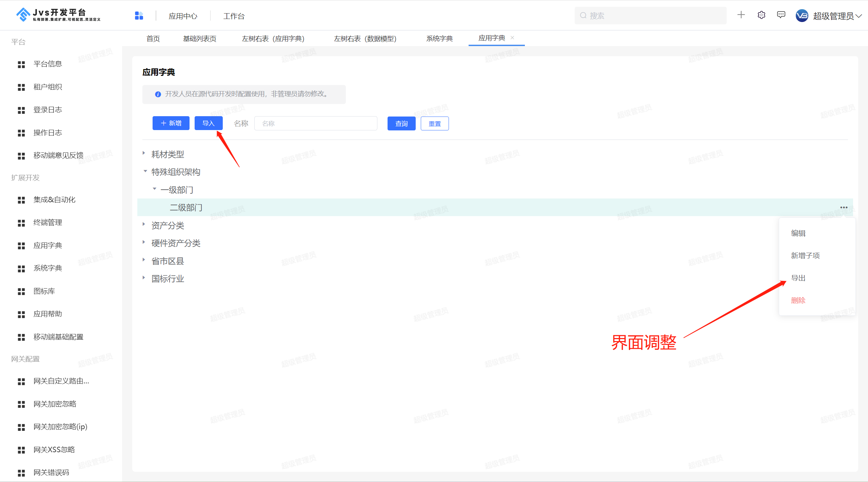The image size is (868, 482).
Task: Click the 重置 button
Action: [435, 124]
